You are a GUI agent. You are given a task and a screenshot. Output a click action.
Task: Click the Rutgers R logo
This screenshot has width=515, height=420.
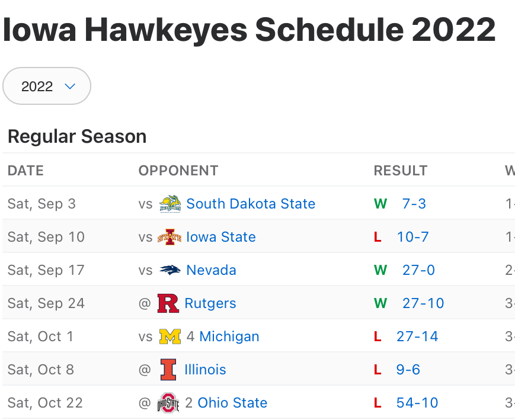click(x=168, y=303)
